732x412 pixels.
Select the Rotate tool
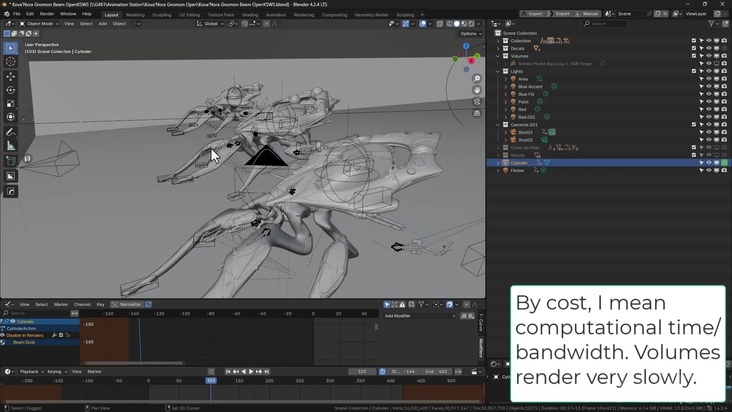[11, 90]
